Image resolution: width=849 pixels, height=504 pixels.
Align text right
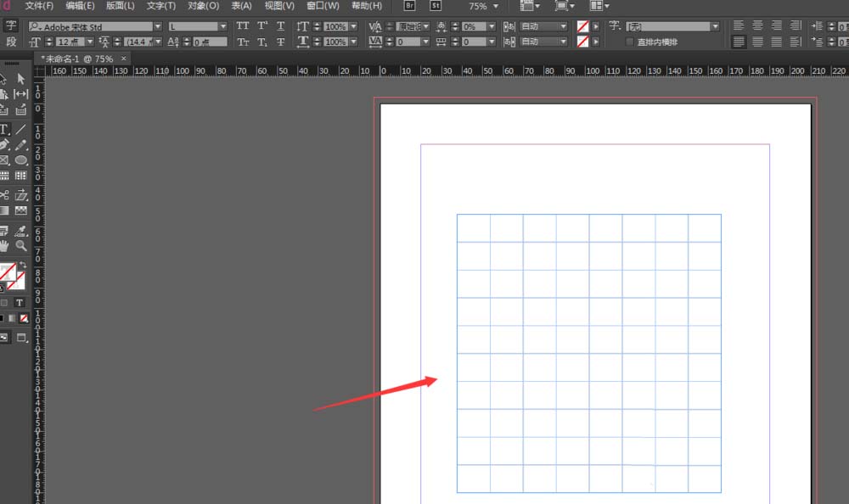(777, 25)
